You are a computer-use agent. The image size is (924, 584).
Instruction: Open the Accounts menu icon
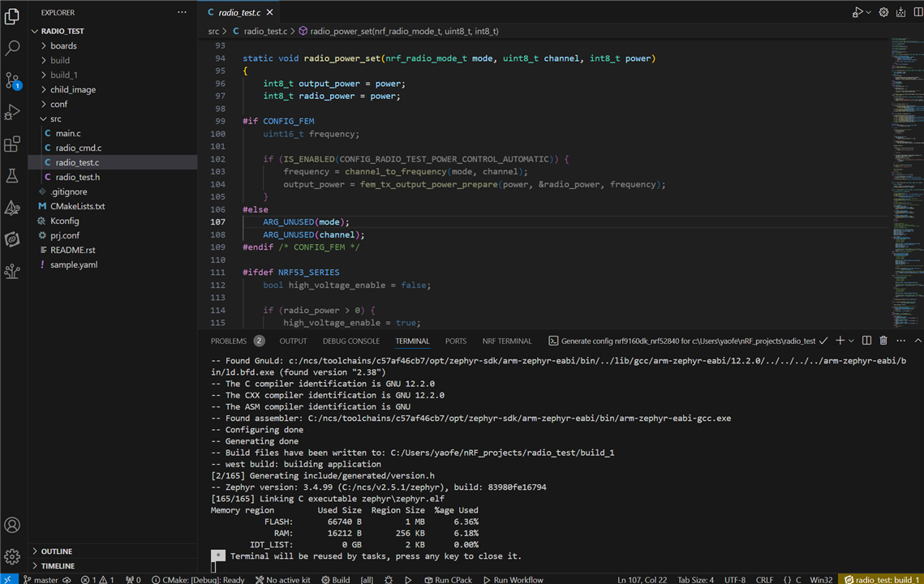12,525
